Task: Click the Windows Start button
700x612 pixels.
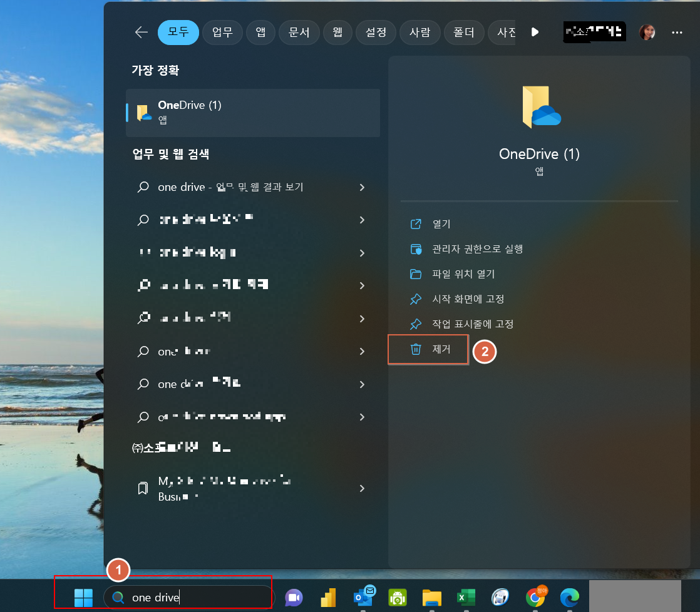Action: 83,598
